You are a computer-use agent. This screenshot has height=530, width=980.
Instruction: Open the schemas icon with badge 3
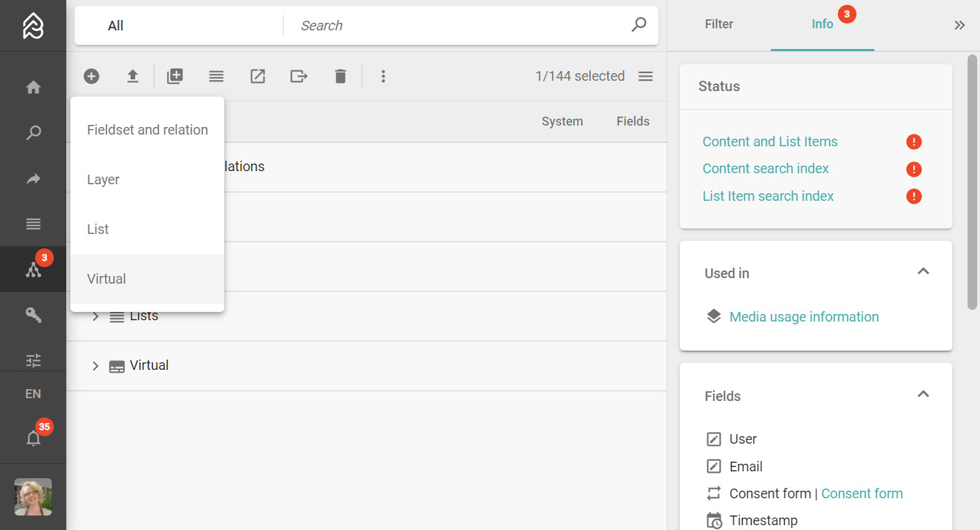pos(33,269)
